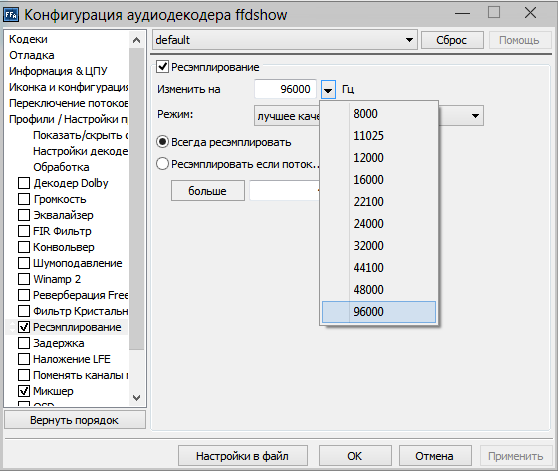The image size is (558, 471).
Task: Click the filter list scroll down arrow
Action: pos(136,398)
